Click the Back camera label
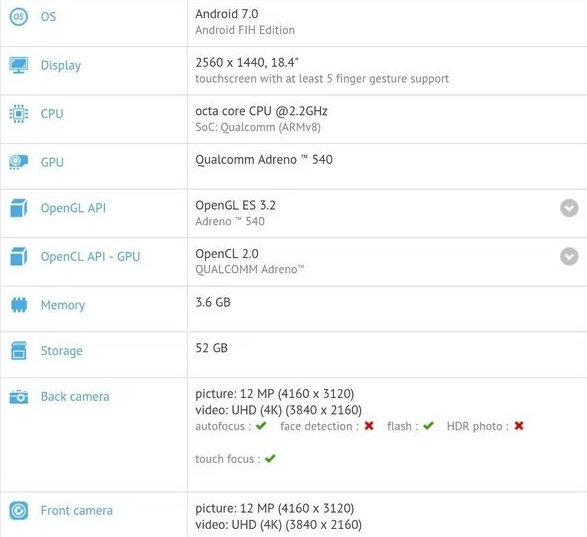This screenshot has width=587, height=537. (x=75, y=397)
